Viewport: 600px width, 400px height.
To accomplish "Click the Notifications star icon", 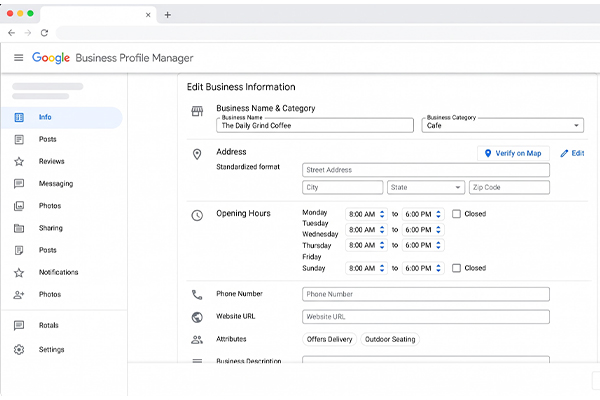I will coord(19,273).
